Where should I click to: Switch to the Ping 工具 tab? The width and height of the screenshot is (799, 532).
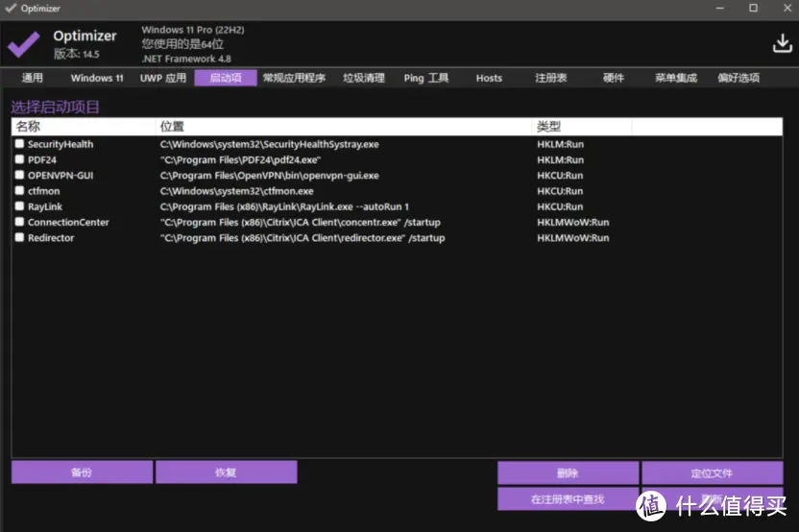click(426, 78)
